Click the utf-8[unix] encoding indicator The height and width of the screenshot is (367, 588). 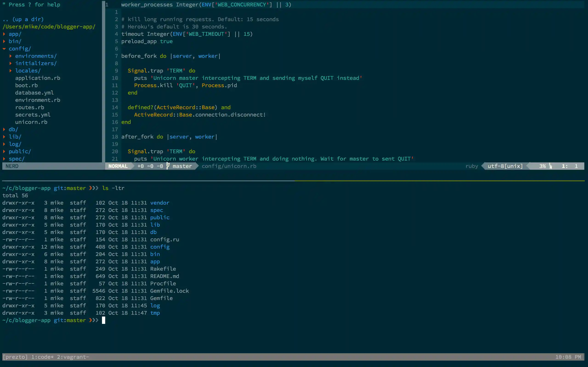click(x=504, y=166)
